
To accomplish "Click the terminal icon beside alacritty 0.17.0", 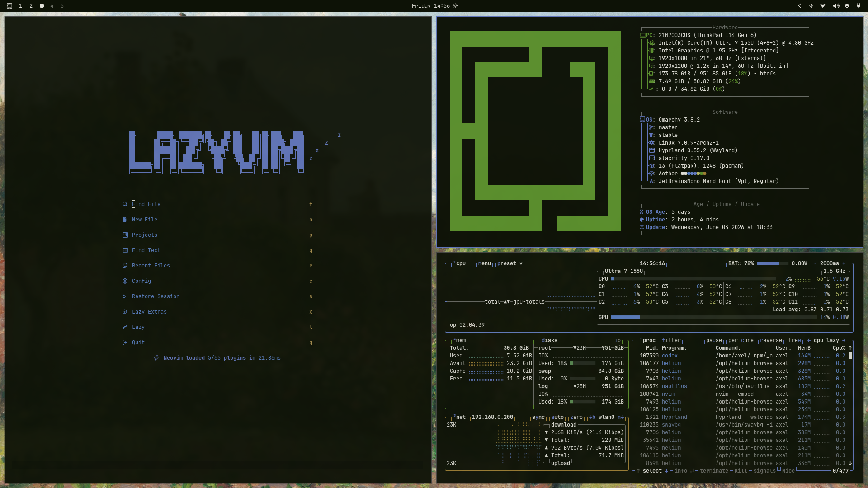I will pos(651,158).
